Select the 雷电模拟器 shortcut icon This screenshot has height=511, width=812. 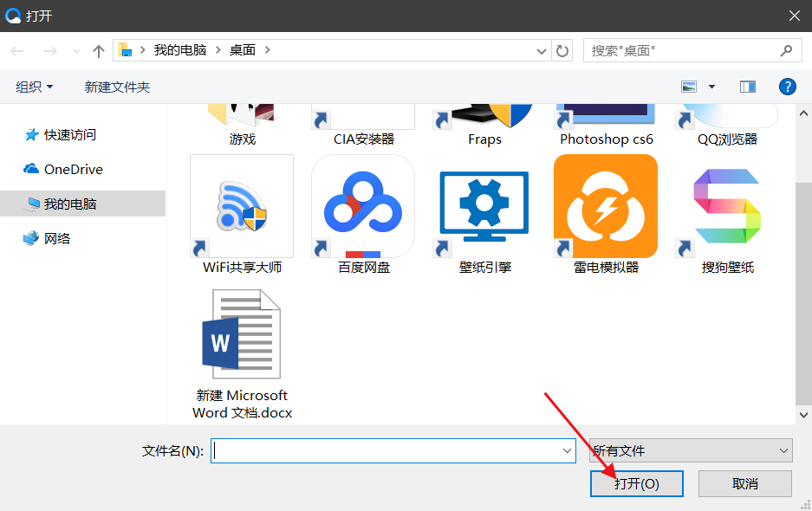click(x=606, y=206)
